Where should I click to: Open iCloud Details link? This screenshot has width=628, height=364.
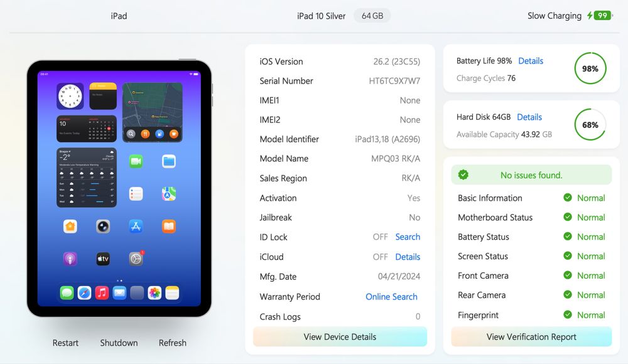[x=408, y=257]
